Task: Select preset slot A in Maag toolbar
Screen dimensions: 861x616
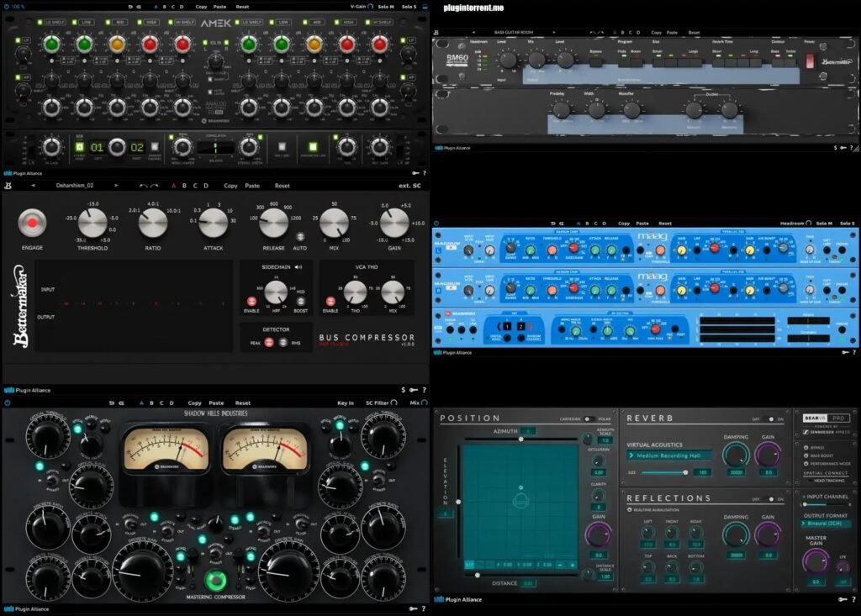Action: [x=578, y=224]
